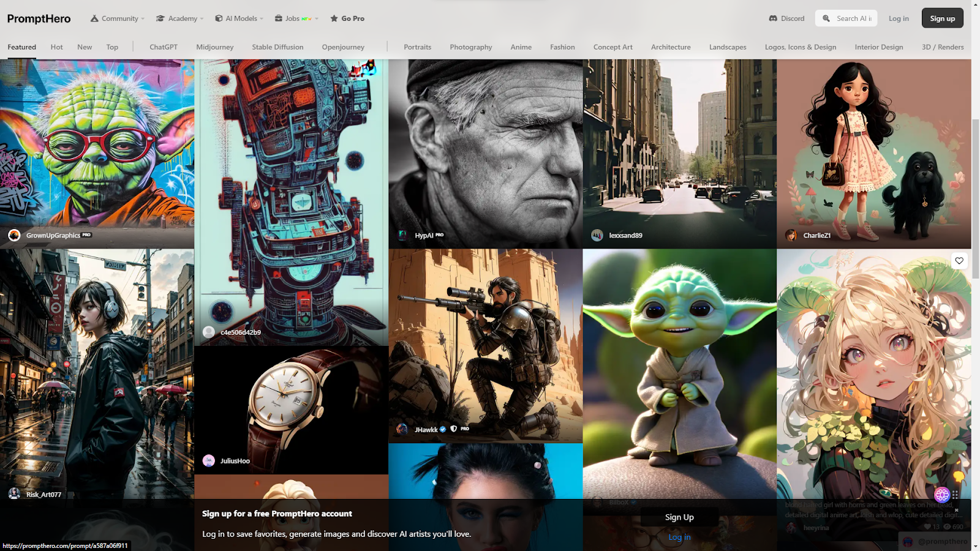Click the heart favorite icon on anime girl image
Image resolution: width=980 pixels, height=551 pixels.
959,261
